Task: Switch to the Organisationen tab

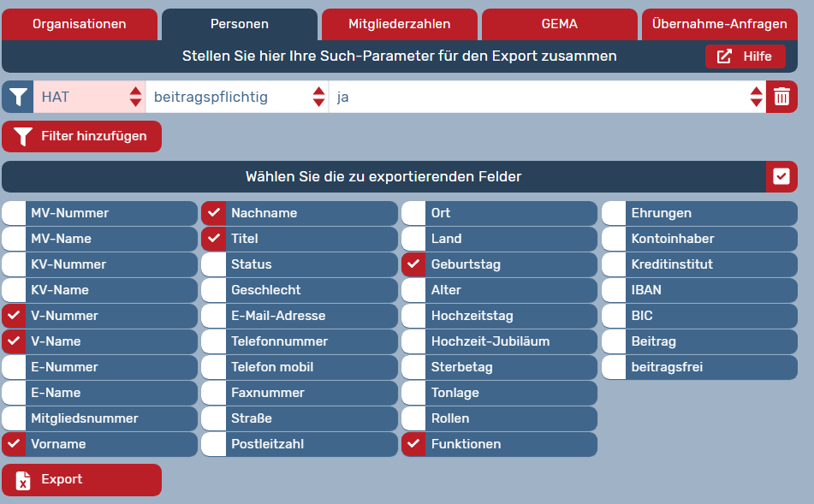Action: tap(80, 24)
